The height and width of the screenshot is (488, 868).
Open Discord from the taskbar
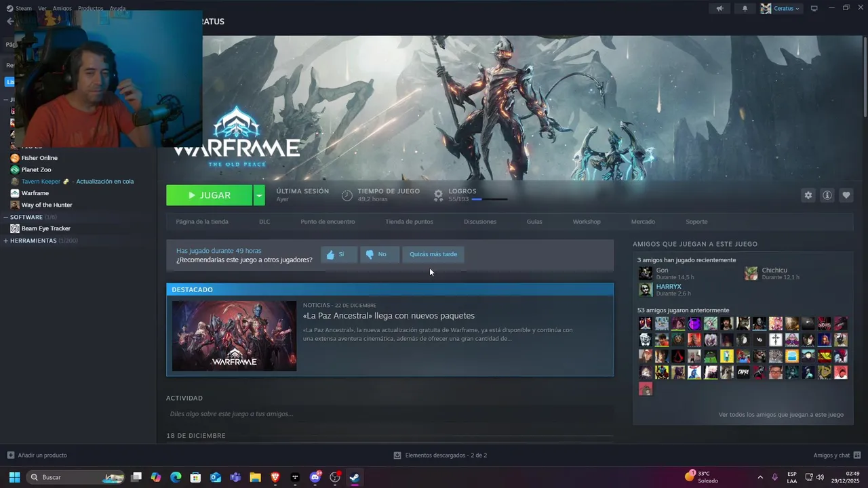[x=315, y=477]
